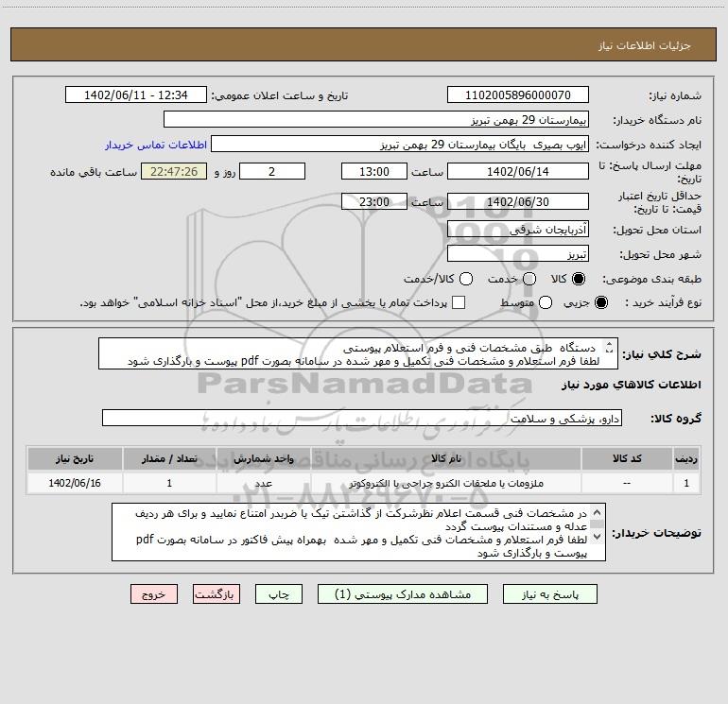Select the کالا/خدمت radio option
The width and height of the screenshot is (728, 704).
point(466,279)
